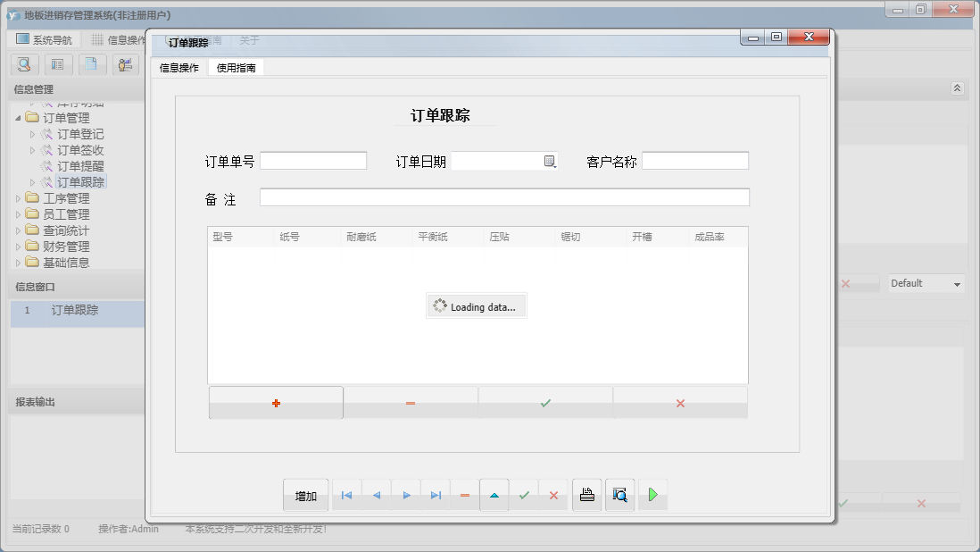Select the print icon in the bottom toolbar
This screenshot has height=552, width=980.
586,494
